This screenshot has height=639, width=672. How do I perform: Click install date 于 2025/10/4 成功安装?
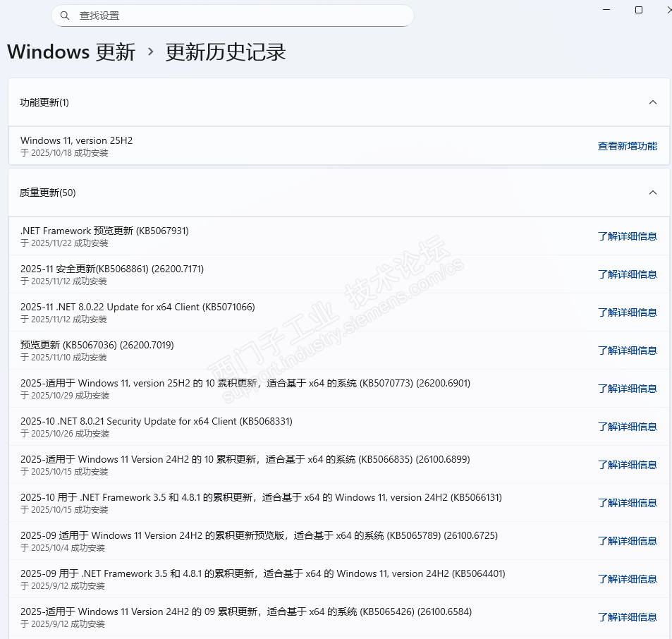pyautogui.click(x=63, y=548)
